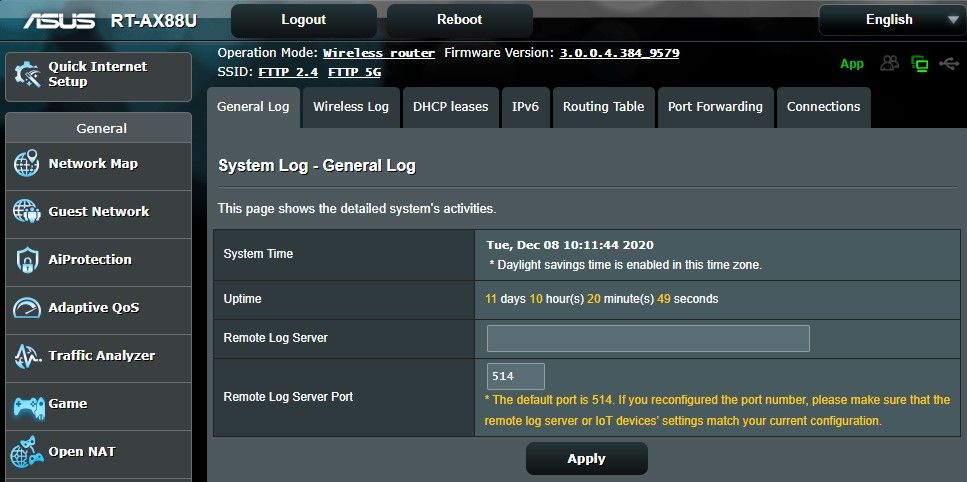Click the FTTP 2.4 SSID link

tap(288, 72)
